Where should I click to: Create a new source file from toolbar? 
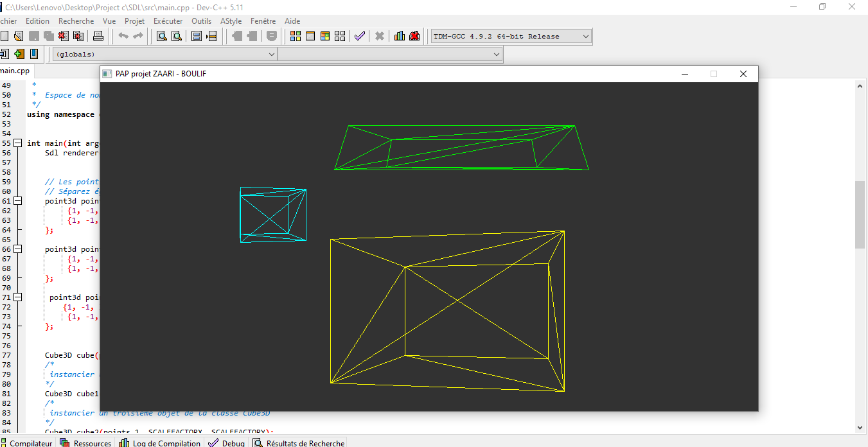(x=4, y=36)
